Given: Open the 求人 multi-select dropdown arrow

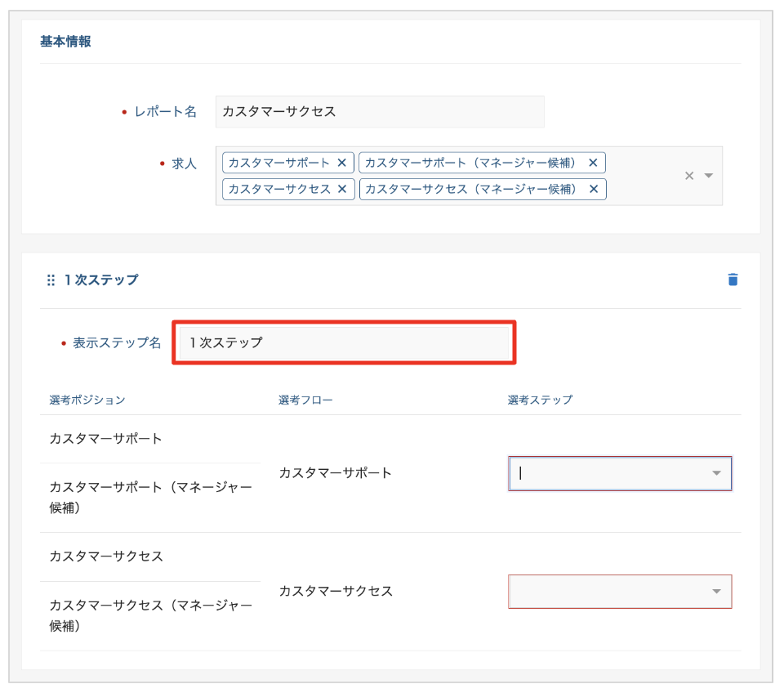Looking at the screenshot, I should [709, 176].
